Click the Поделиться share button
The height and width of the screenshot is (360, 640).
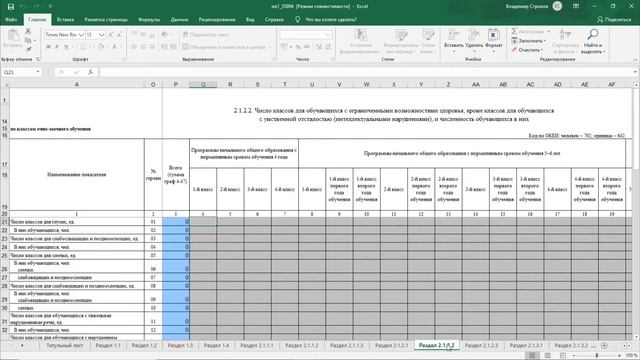pos(614,19)
